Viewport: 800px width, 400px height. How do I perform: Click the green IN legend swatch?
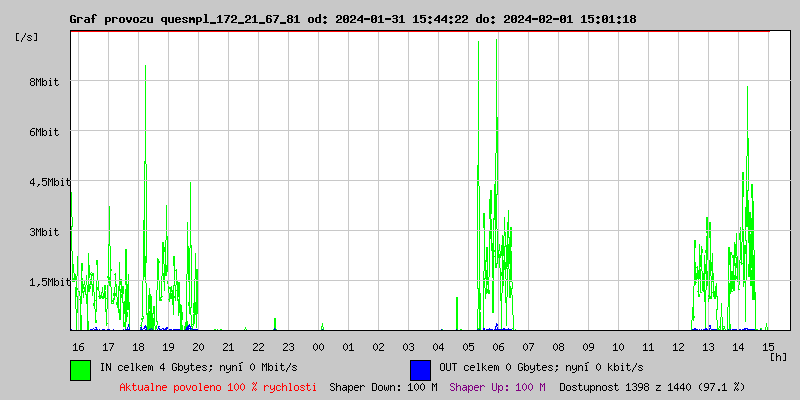point(80,369)
